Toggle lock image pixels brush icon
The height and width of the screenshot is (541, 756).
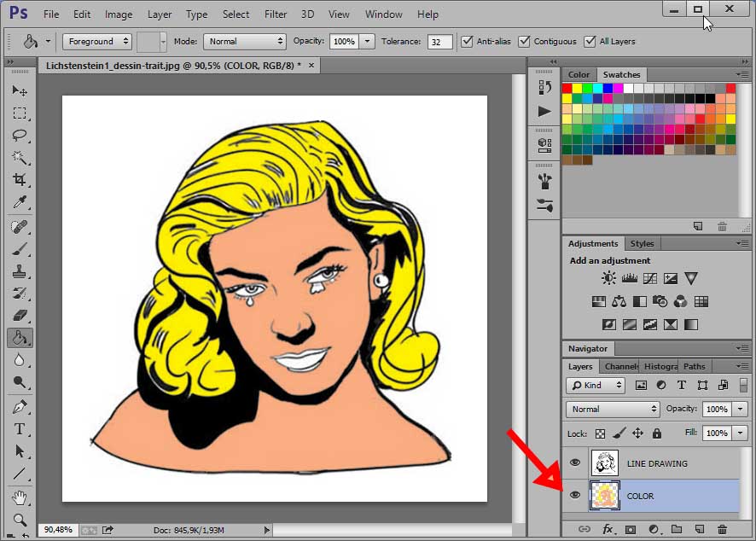619,433
